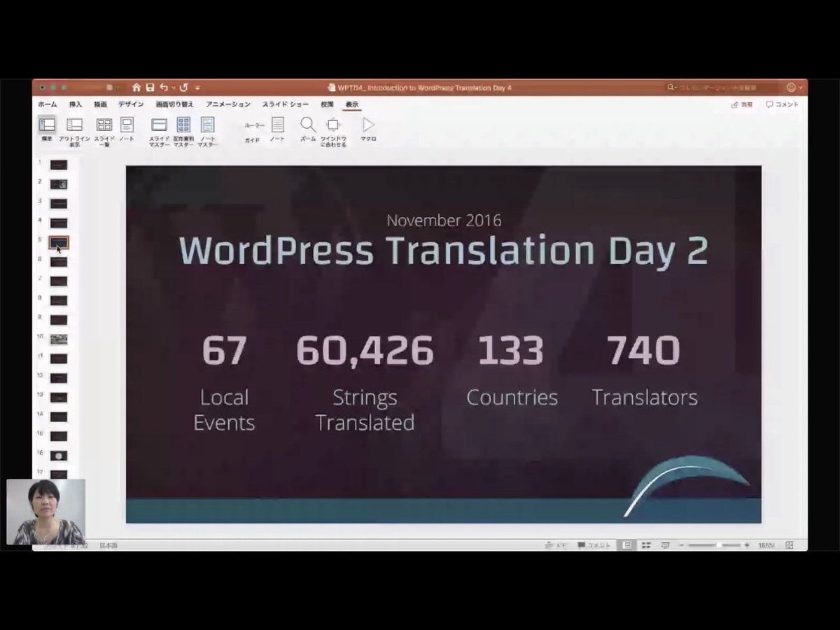Click the presentation search field

(722, 87)
